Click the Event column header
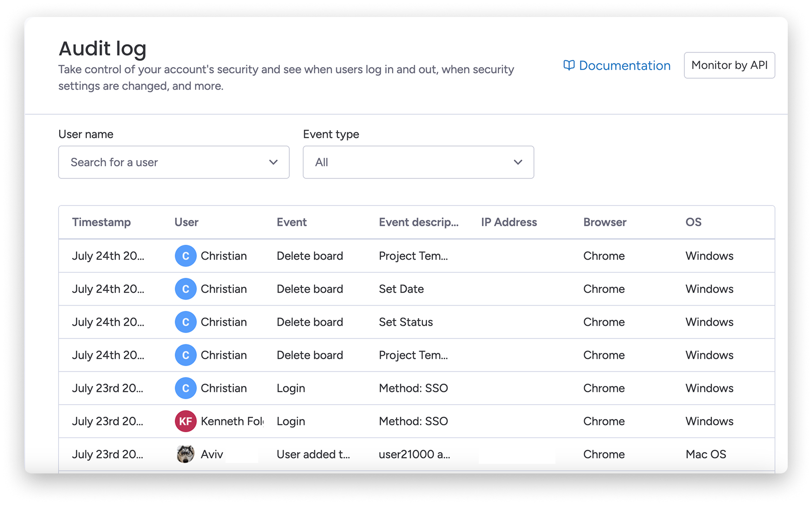The image size is (812, 505). 292,222
